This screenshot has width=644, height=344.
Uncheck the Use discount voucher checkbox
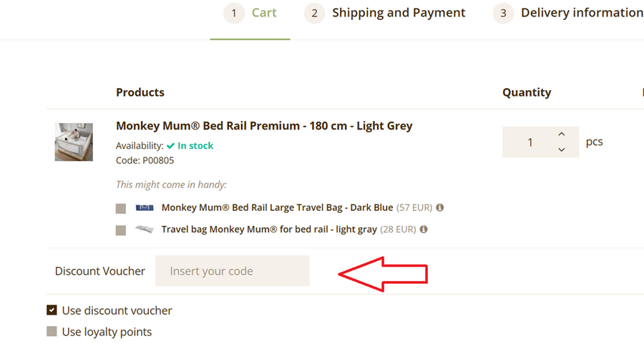tap(52, 310)
